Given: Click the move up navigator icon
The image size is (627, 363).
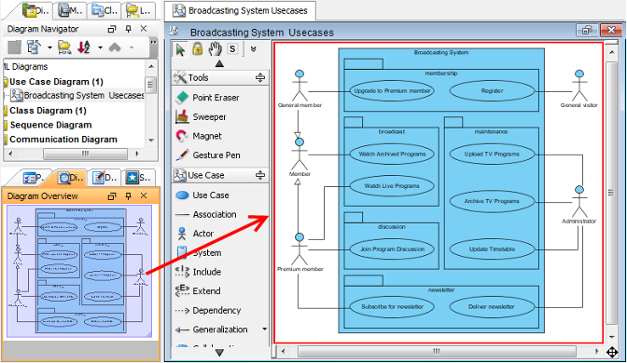Looking at the screenshot, I should [115, 47].
